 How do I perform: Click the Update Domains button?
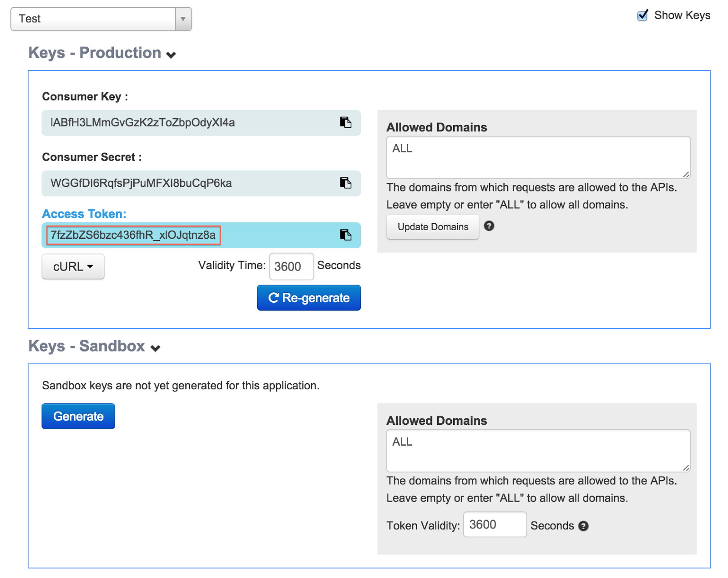pos(432,227)
